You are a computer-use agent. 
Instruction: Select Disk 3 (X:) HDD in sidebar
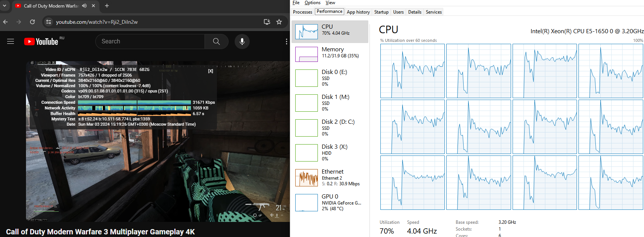click(330, 152)
